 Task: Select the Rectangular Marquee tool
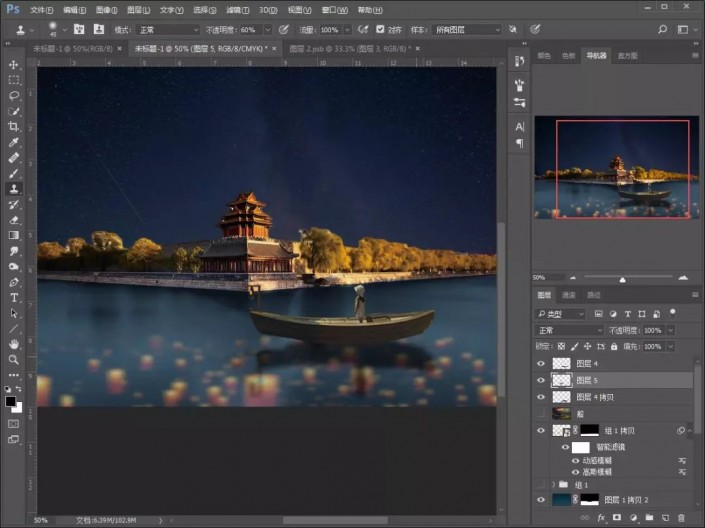tap(13, 80)
